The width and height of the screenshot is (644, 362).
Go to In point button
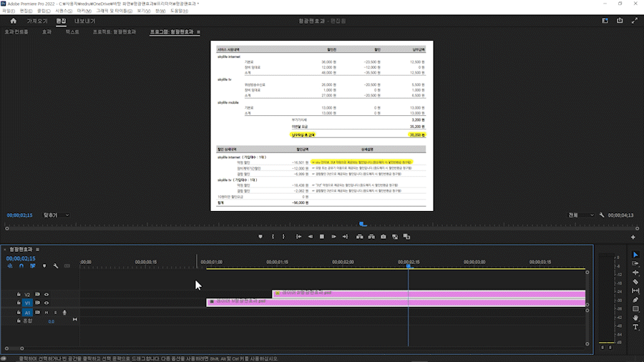coord(298,237)
